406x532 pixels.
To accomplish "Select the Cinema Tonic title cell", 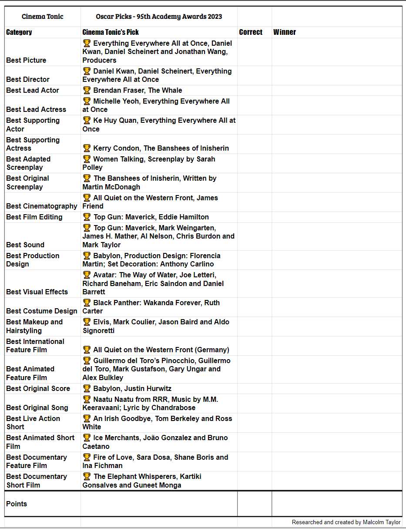I will pos(43,17).
